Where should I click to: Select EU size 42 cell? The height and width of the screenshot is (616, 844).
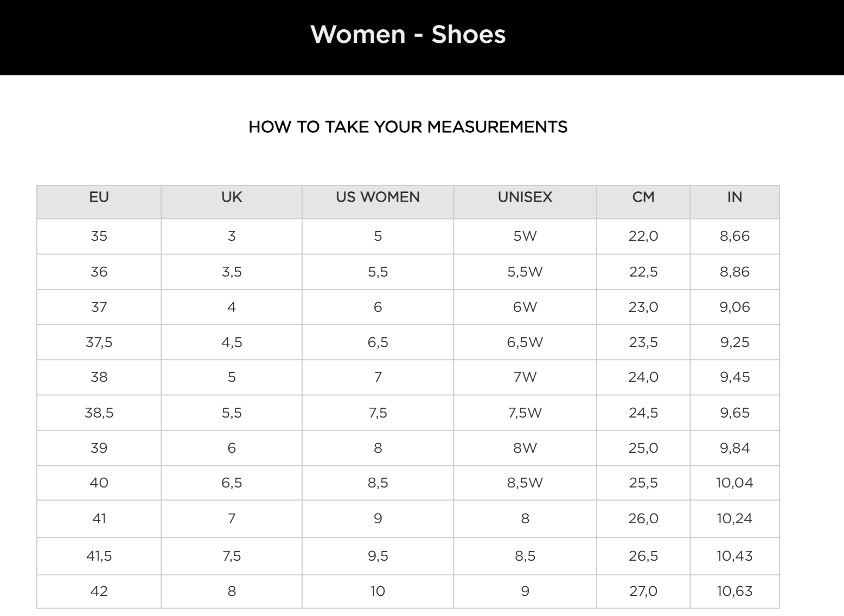[x=99, y=591]
